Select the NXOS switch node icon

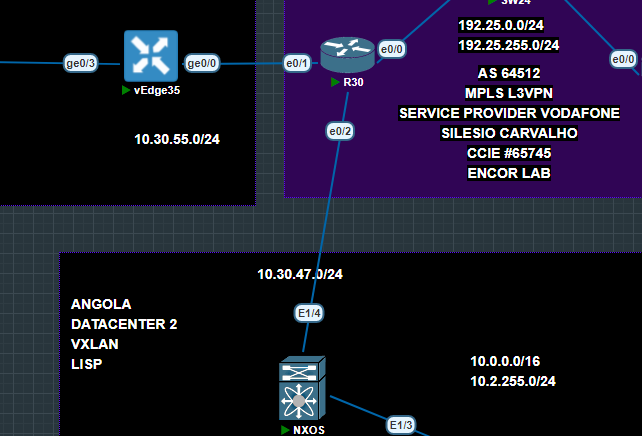(x=303, y=389)
